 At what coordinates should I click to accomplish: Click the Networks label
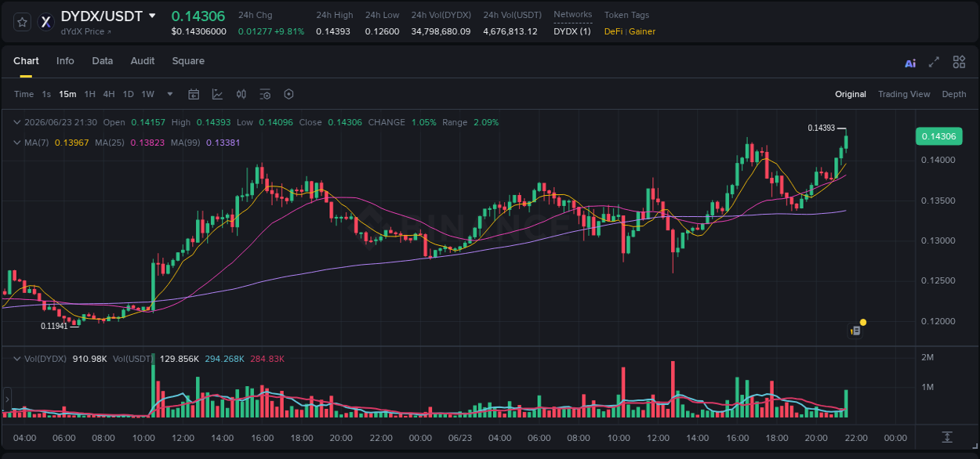point(572,15)
